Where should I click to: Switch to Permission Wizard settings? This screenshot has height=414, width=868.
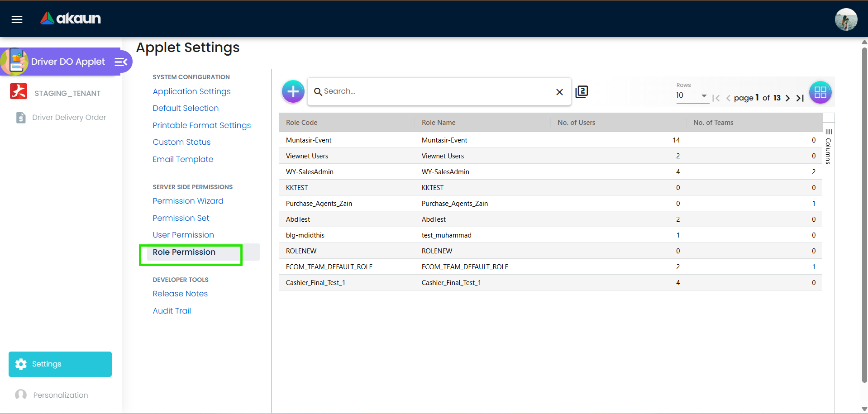click(x=188, y=201)
